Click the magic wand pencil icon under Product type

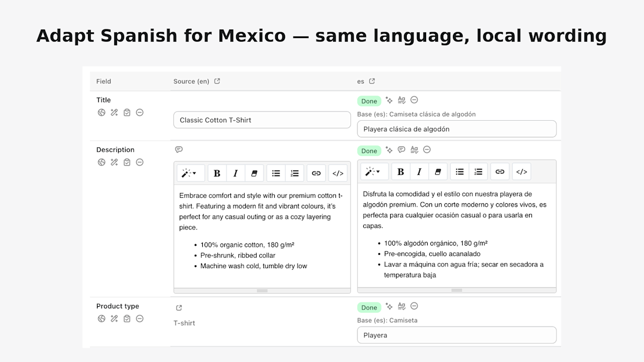114,319
